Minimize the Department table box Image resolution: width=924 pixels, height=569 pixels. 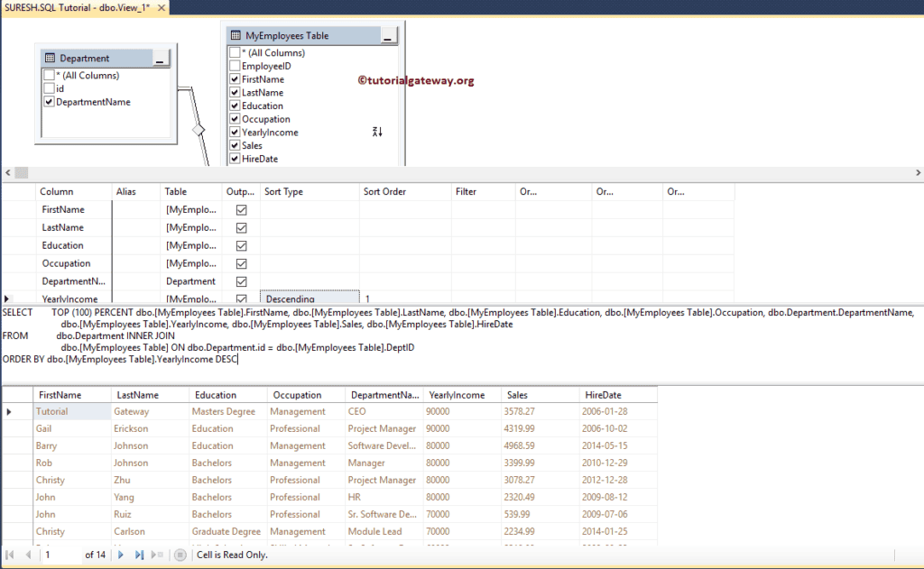coord(160,60)
